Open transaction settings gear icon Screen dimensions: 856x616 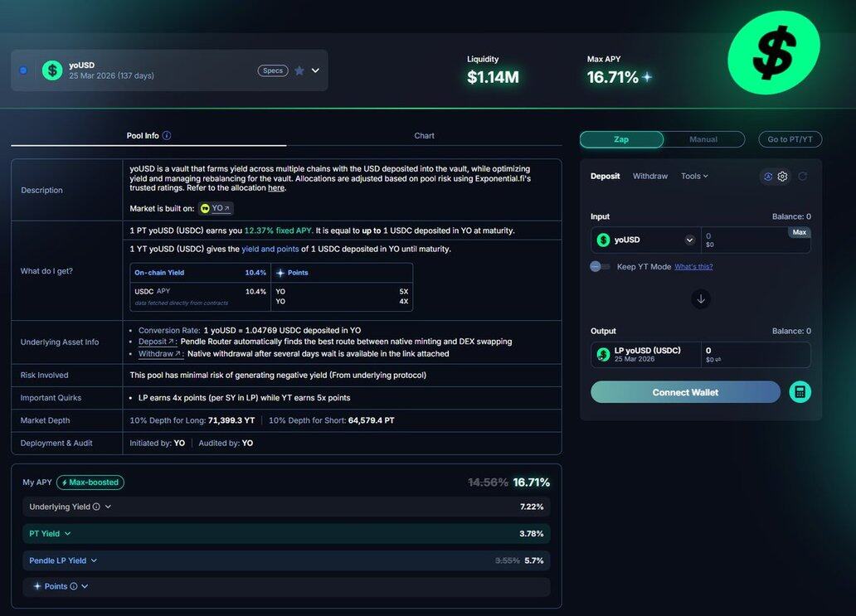tap(782, 177)
